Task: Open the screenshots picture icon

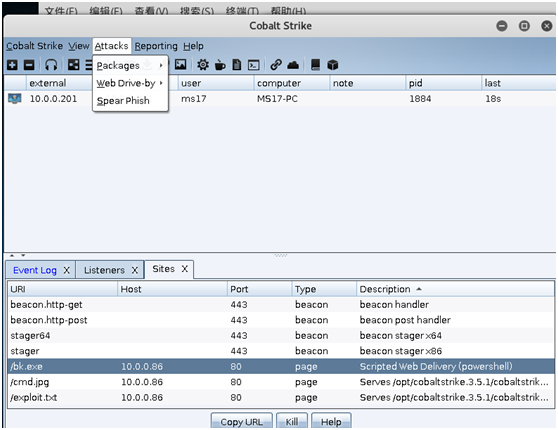Action: [x=180, y=64]
